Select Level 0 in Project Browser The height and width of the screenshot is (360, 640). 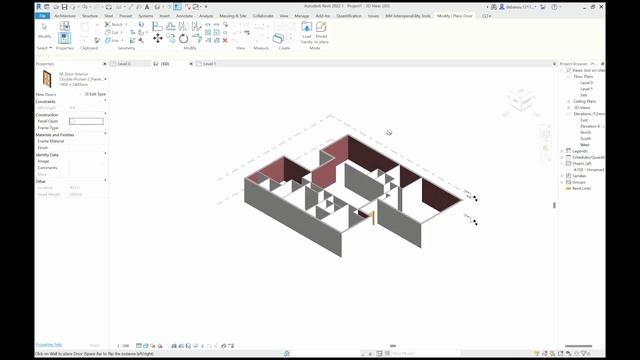587,83
